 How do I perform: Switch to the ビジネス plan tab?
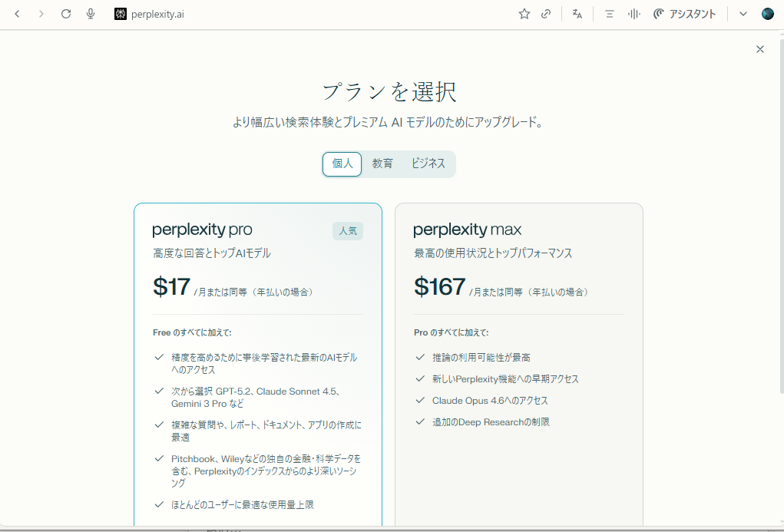[428, 164]
